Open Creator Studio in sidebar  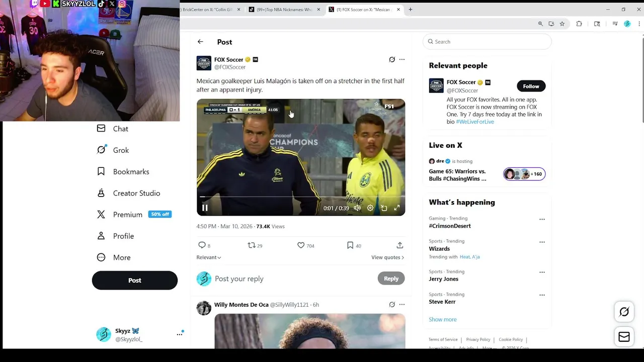(129, 193)
